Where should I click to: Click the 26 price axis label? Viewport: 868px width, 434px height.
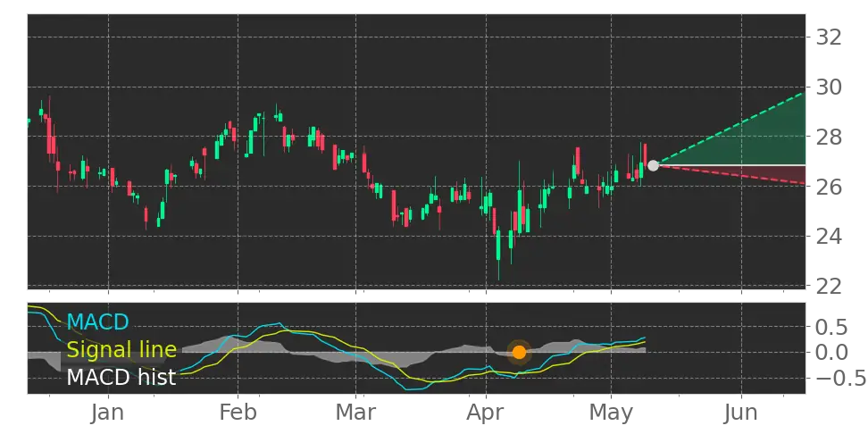point(829,187)
